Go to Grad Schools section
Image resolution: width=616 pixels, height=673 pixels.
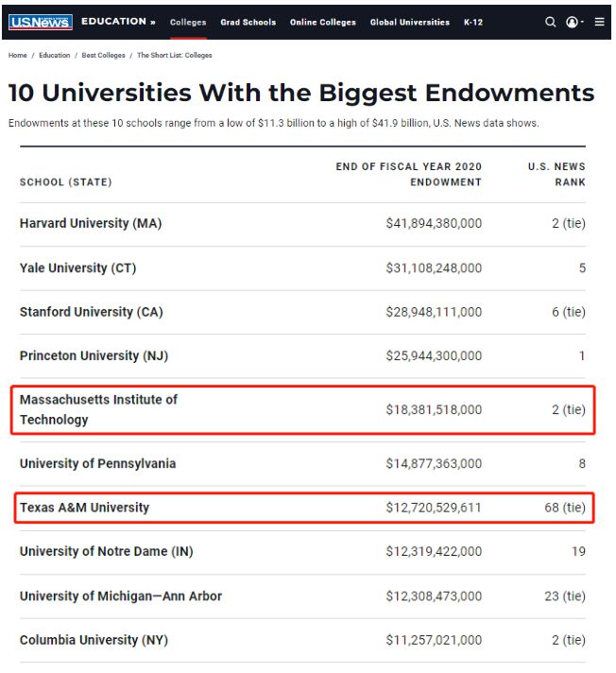coord(248,22)
